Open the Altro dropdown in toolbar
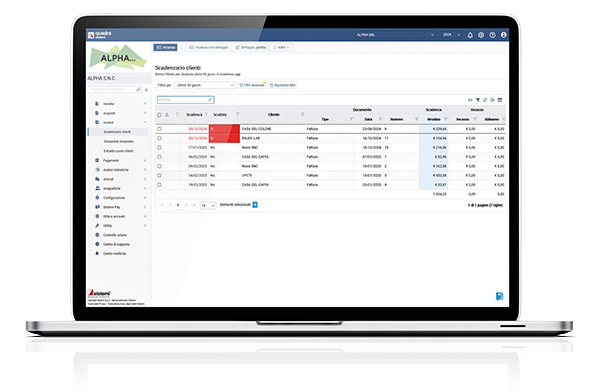Viewport: 600px width, 392px height. pos(281,47)
